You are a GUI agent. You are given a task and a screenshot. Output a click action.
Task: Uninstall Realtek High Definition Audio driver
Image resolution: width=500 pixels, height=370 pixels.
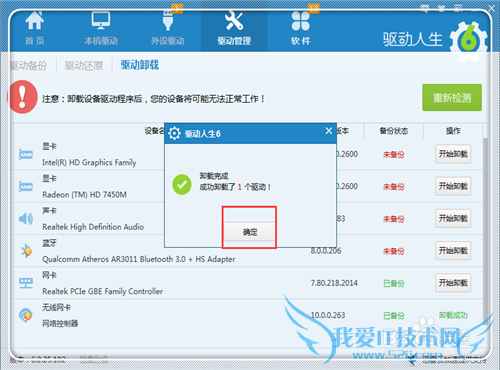(x=453, y=218)
